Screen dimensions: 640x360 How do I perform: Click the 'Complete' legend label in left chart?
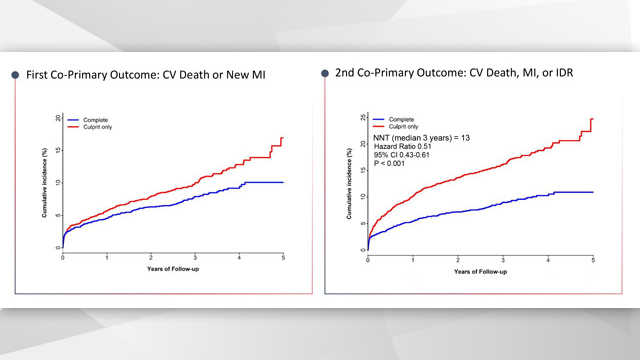pos(96,120)
